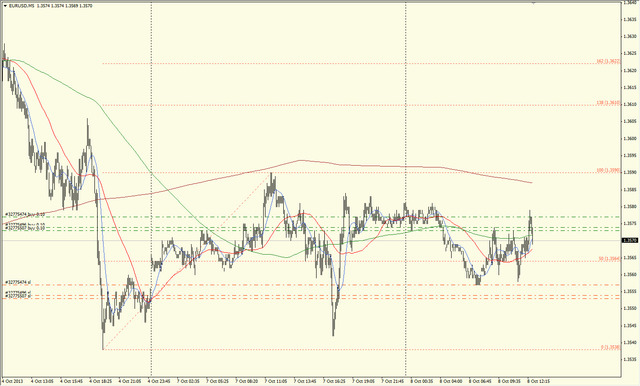
Task: Click the 7 Oct 11:05 time axis label
Action: point(276,381)
